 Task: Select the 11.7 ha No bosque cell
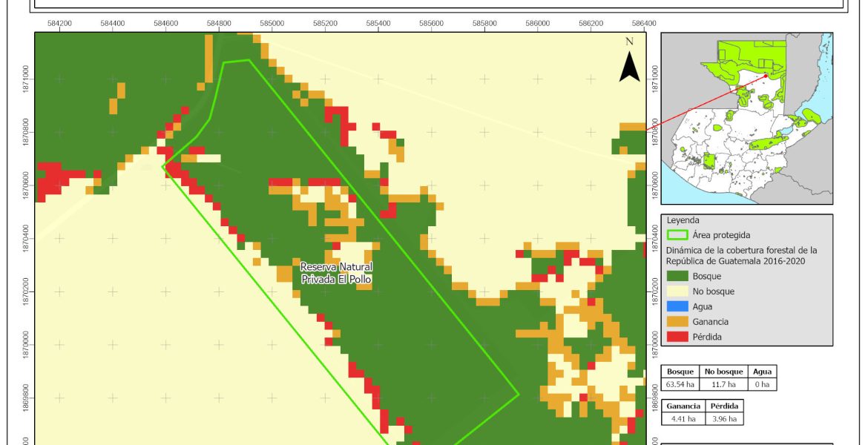pos(720,384)
